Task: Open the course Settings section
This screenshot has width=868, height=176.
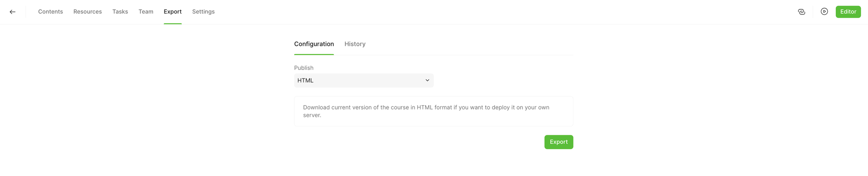Action: tap(203, 12)
